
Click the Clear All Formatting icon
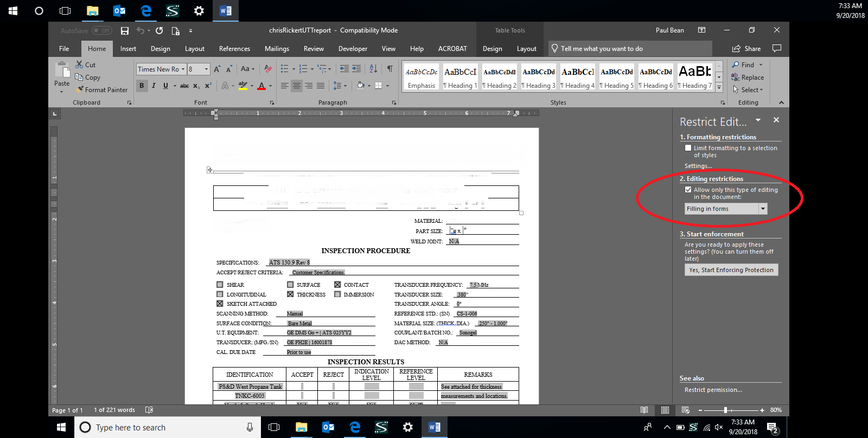pyautogui.click(x=268, y=69)
